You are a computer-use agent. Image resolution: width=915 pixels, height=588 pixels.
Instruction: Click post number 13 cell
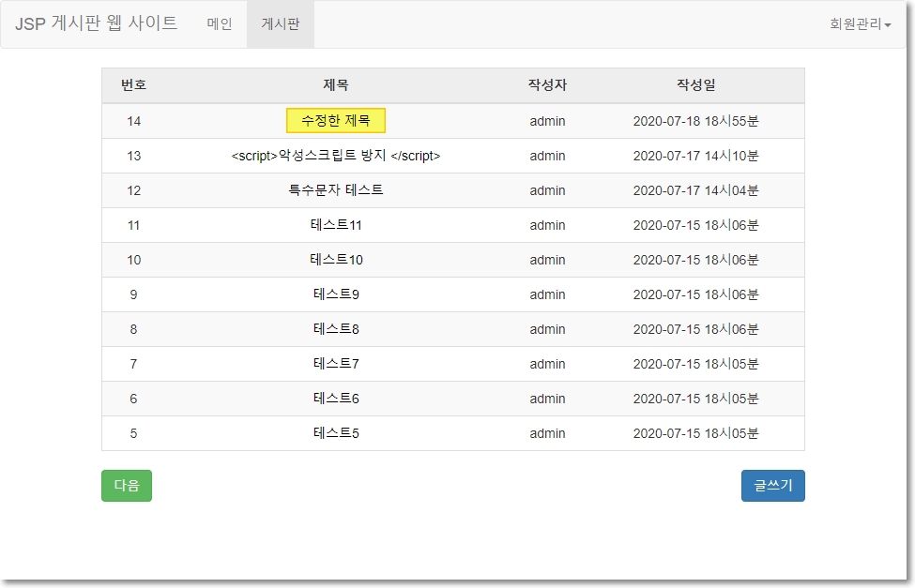coord(133,156)
